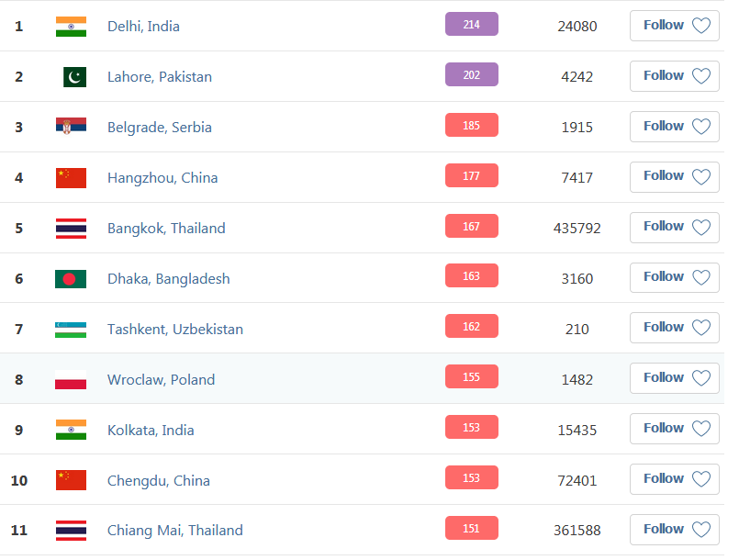Viewport: 739px width, 560px height.
Task: Toggle Follow for Chiang Mai, Thailand
Action: click(x=674, y=530)
